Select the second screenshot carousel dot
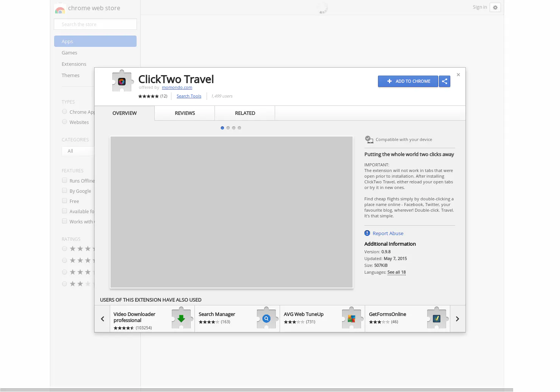 pyautogui.click(x=228, y=128)
